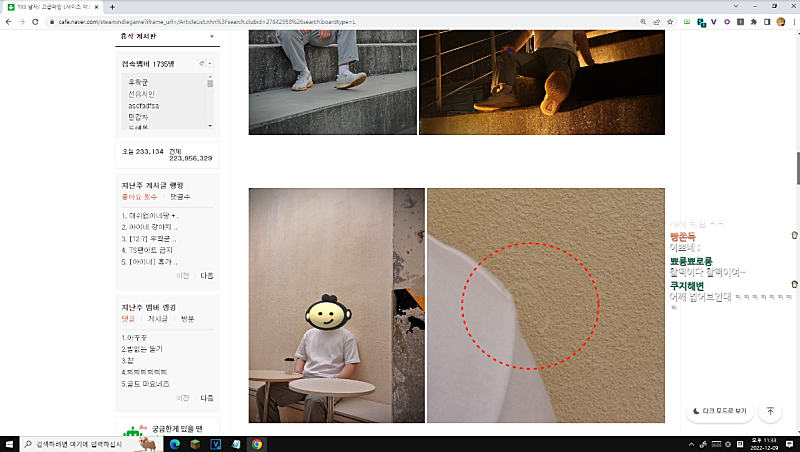Open the tab search chevron in title bar

click(x=735, y=6)
